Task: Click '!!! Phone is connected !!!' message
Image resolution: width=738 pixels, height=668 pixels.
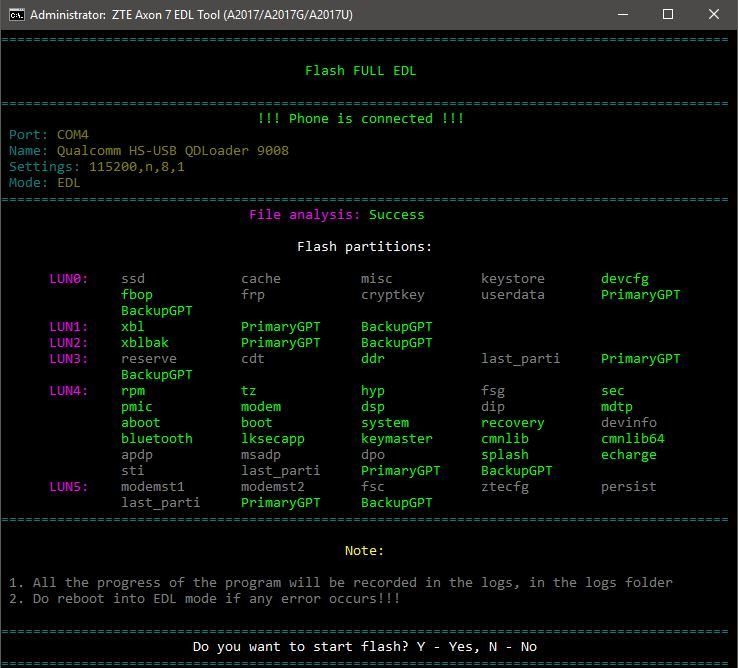Action: click(361, 119)
